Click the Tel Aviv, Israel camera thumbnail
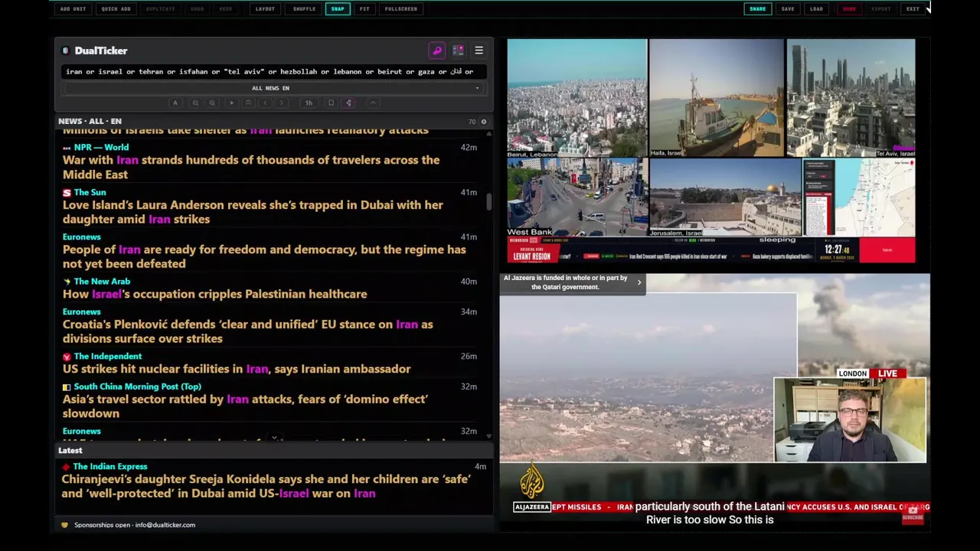Screen dimensions: 980x551 (x=851, y=98)
